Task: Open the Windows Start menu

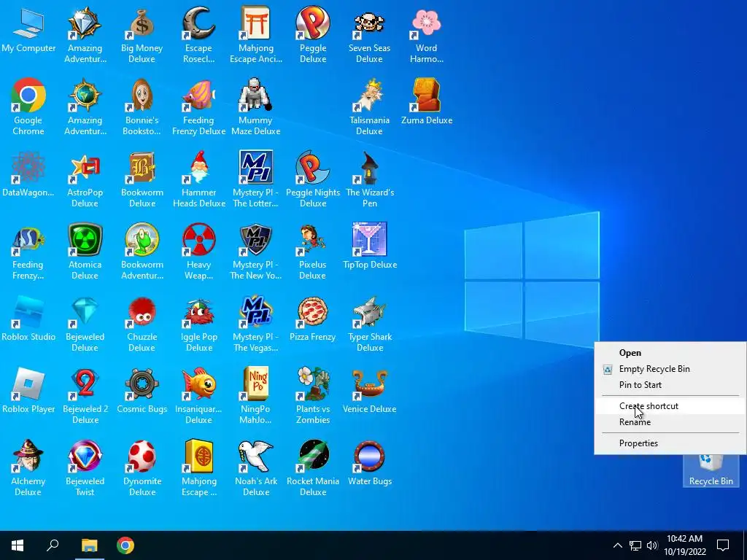Action: (18, 545)
